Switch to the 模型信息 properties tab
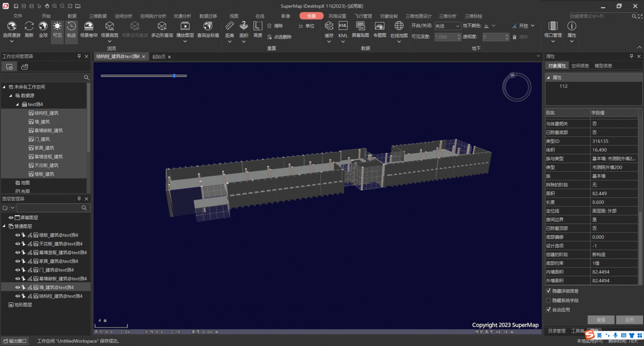The height and width of the screenshot is (346, 644). [x=603, y=66]
